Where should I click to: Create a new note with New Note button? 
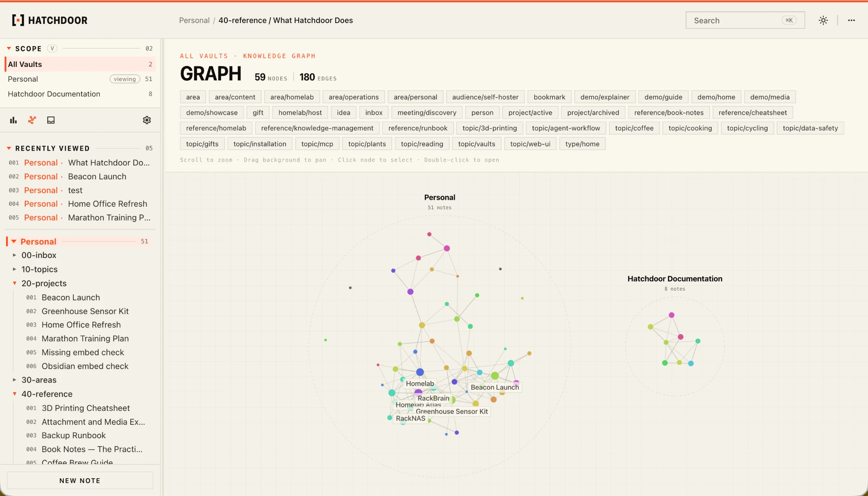pos(80,480)
